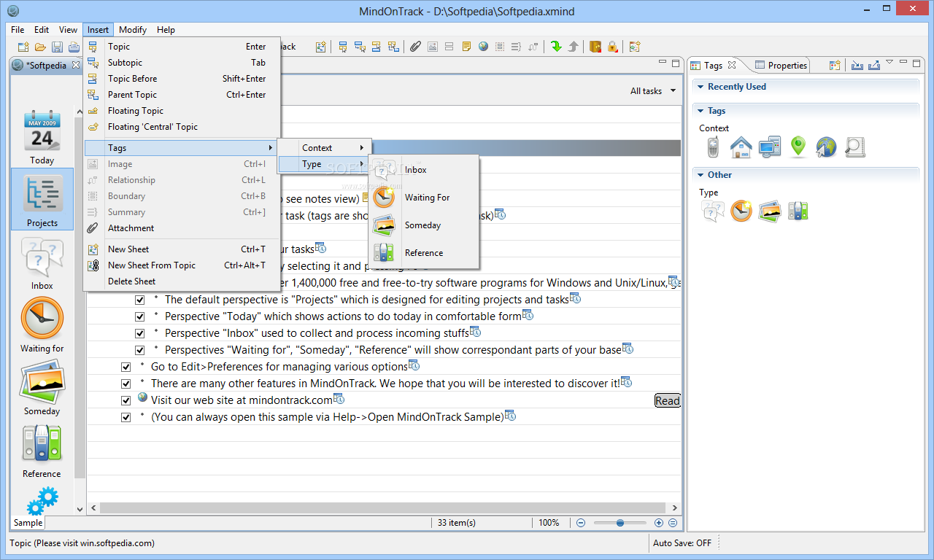
Task: Open the Reference perspective in the sidebar
Action: pyautogui.click(x=42, y=451)
